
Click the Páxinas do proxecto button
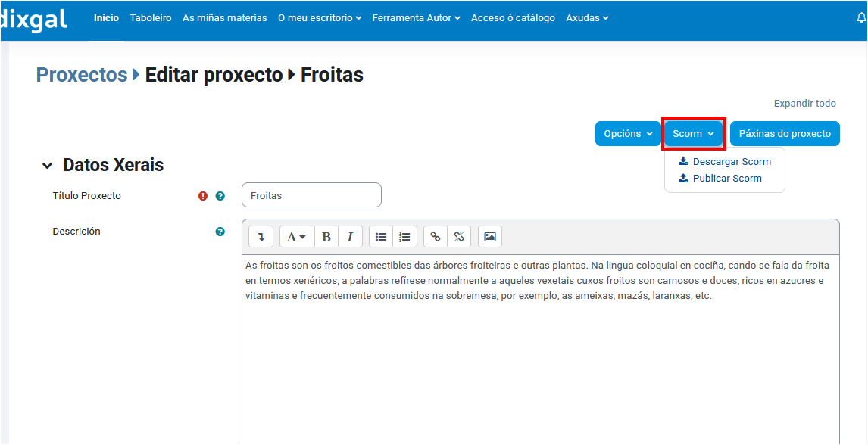785,134
